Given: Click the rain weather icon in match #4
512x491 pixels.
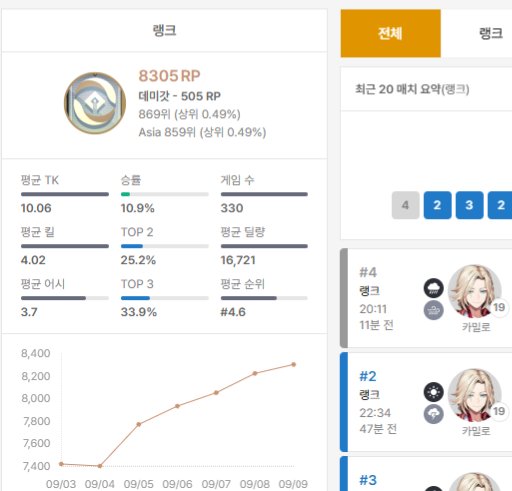Looking at the screenshot, I should click(433, 288).
